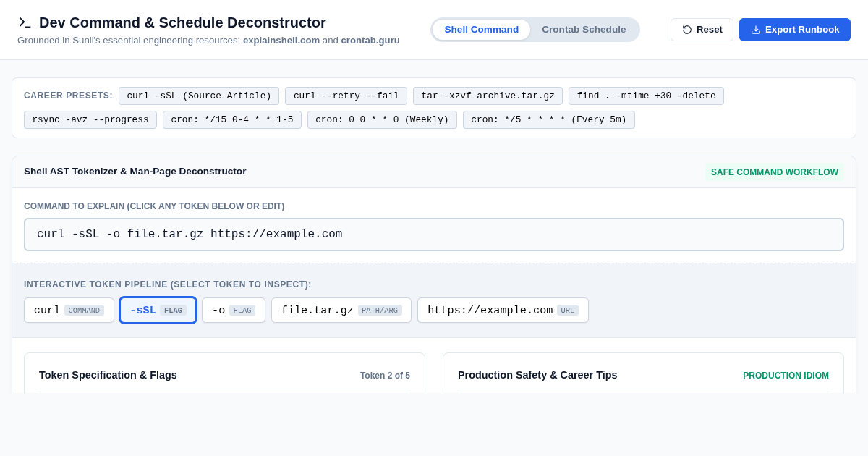The width and height of the screenshot is (868, 456).
Task: Select the https://example.com URL token
Action: 503,311
